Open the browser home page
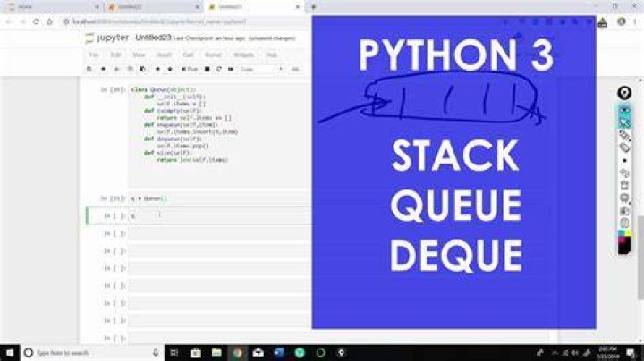 pyautogui.click(x=50, y=21)
